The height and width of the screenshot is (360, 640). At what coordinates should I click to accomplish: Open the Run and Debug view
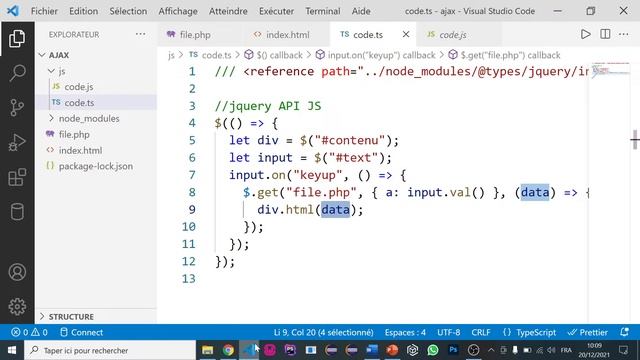coord(17,142)
